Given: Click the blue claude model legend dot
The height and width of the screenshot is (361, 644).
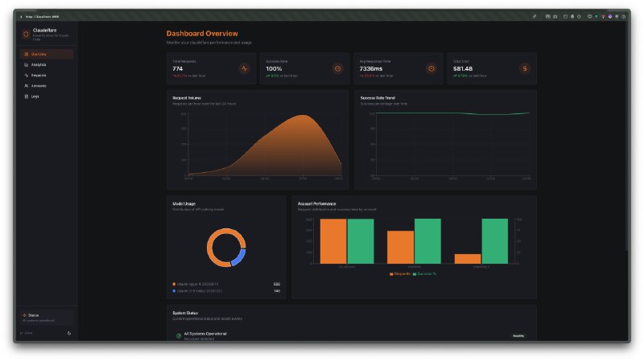Looking at the screenshot, I should point(174,291).
